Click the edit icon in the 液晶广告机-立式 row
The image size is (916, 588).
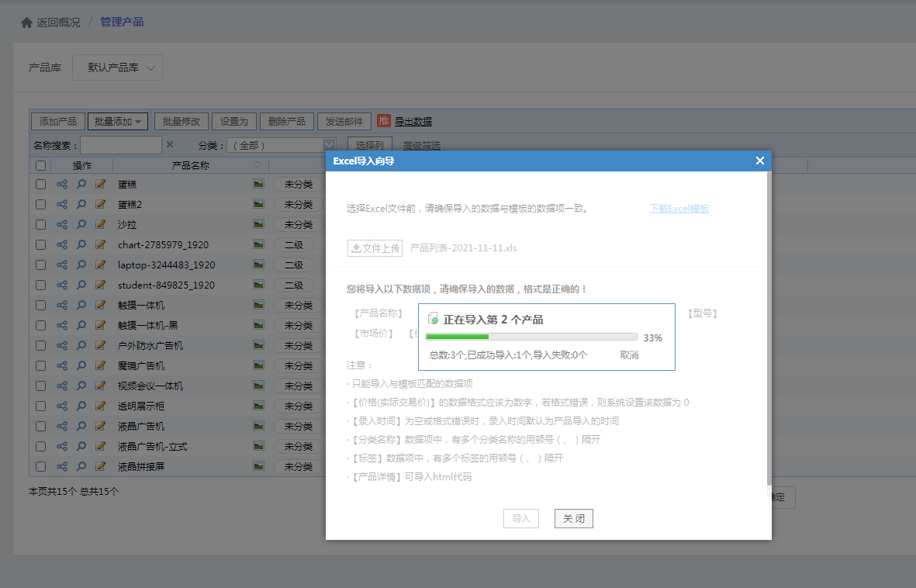(101, 446)
